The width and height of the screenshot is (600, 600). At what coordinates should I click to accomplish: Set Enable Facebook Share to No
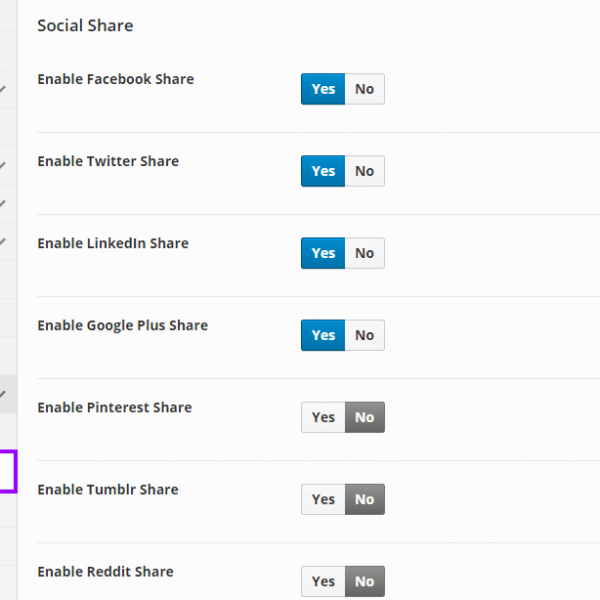[364, 89]
